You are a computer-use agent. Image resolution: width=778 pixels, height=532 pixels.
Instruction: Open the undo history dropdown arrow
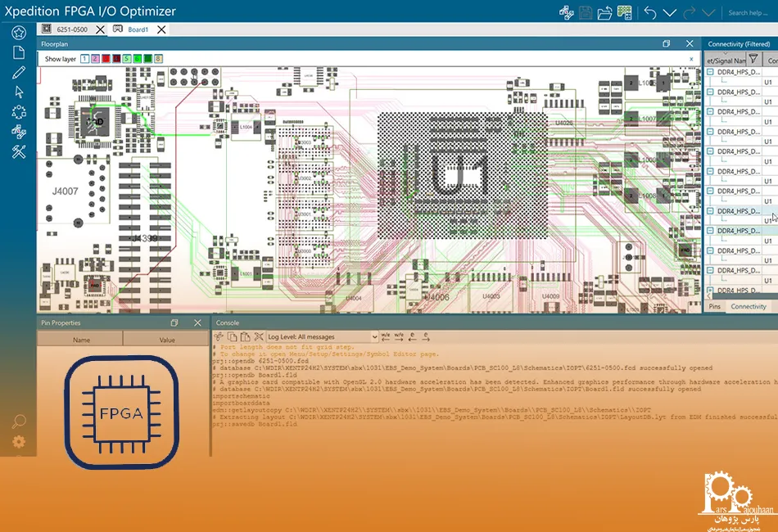point(671,12)
